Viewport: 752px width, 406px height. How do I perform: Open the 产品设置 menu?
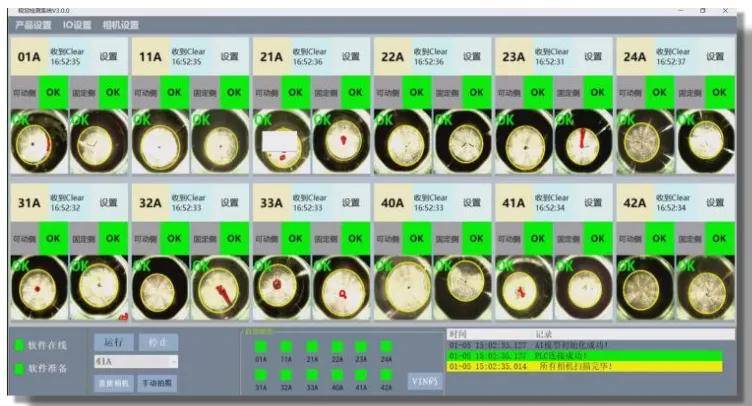(33, 25)
